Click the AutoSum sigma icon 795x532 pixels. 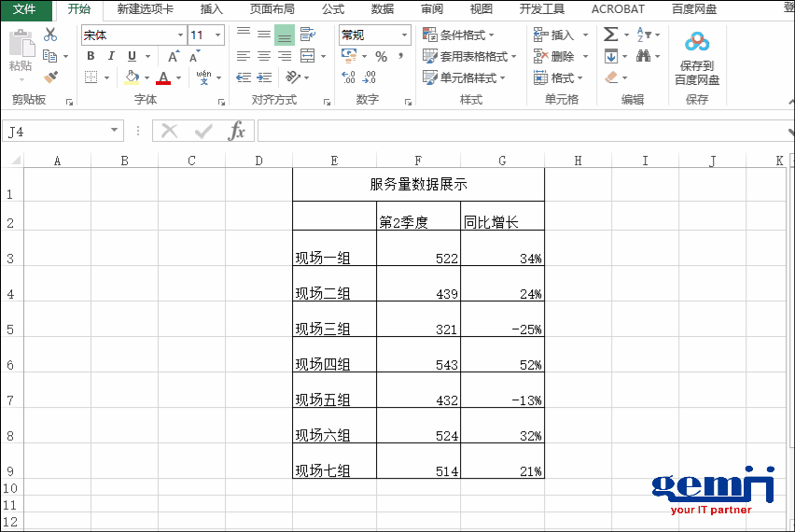pos(610,35)
